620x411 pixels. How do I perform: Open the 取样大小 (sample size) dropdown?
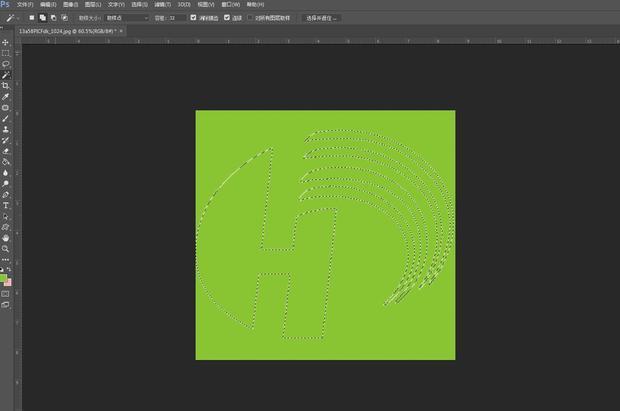(128, 17)
